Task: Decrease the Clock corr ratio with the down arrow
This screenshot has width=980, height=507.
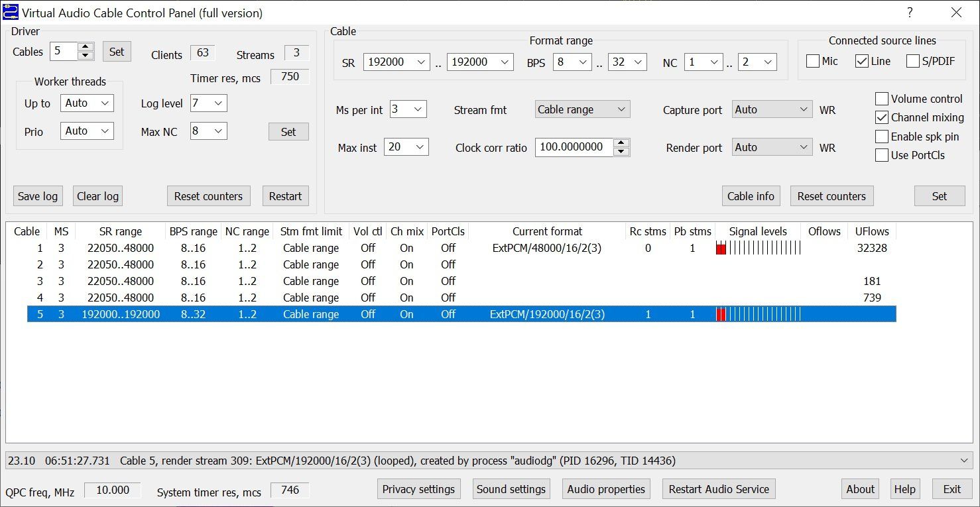Action: [x=621, y=152]
